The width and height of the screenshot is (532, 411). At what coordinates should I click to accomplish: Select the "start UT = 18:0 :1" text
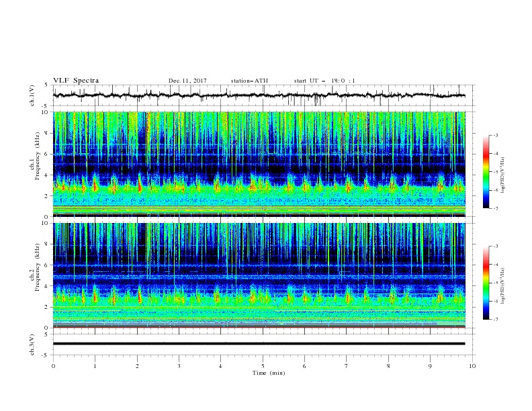pos(324,81)
